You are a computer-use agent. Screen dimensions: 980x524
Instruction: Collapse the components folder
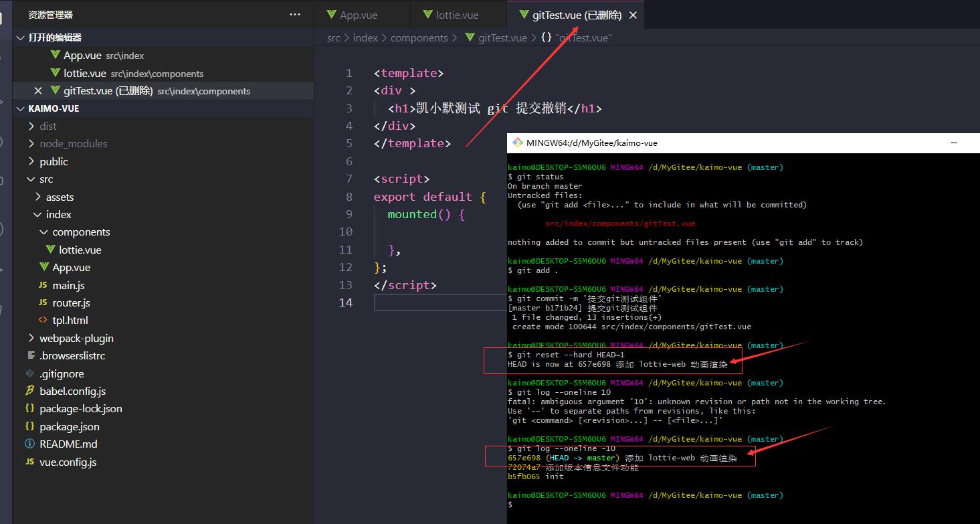[163, 232]
